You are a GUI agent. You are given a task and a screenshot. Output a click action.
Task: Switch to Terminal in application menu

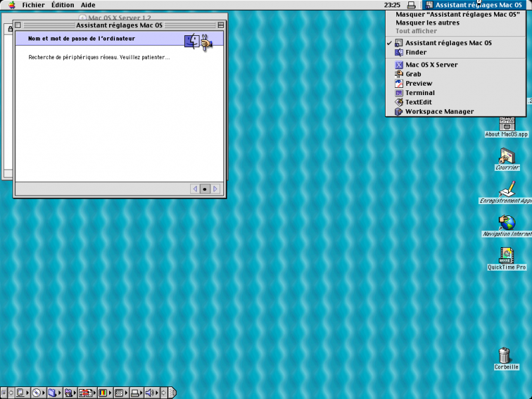point(456,92)
